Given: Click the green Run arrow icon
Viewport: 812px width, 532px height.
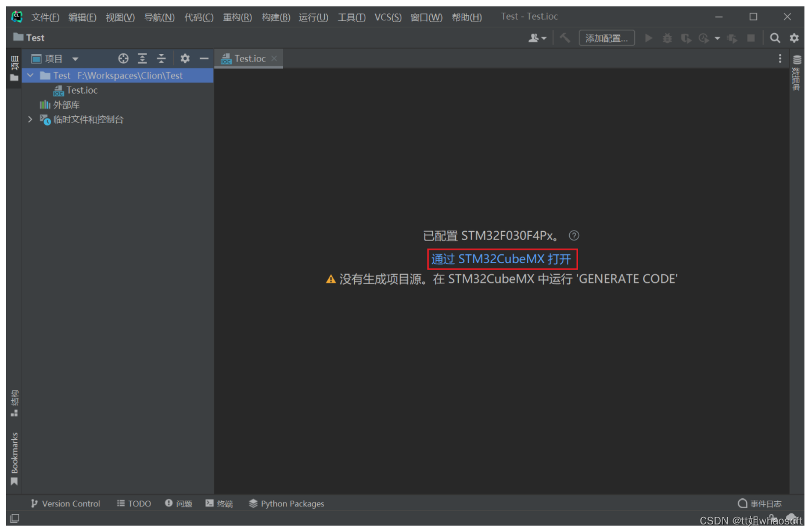Looking at the screenshot, I should pyautogui.click(x=649, y=38).
